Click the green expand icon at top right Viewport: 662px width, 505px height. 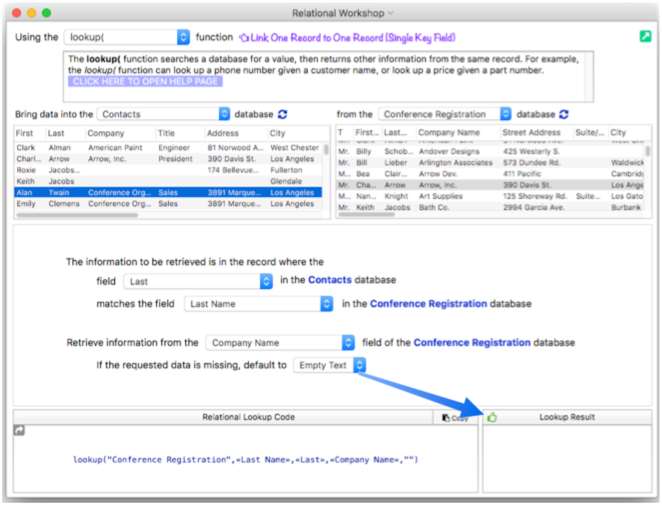tap(645, 37)
